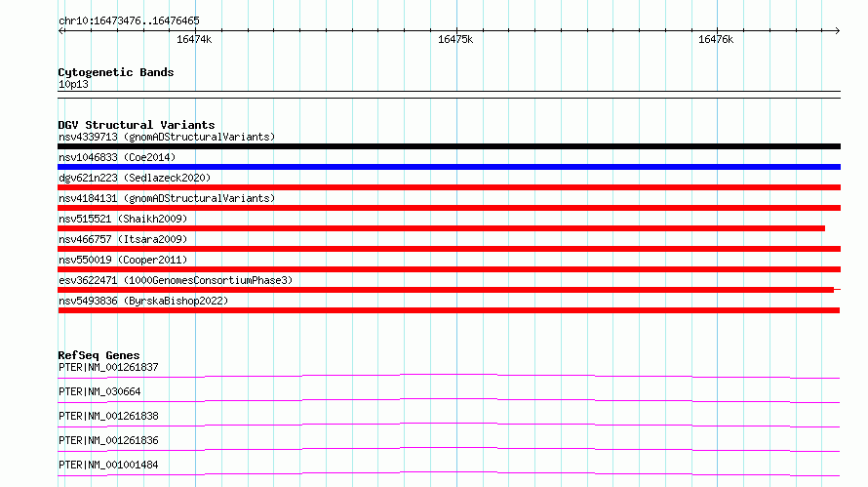868x487 pixels.
Task: Click the red nsv550019 variant bar
Action: tap(449, 269)
